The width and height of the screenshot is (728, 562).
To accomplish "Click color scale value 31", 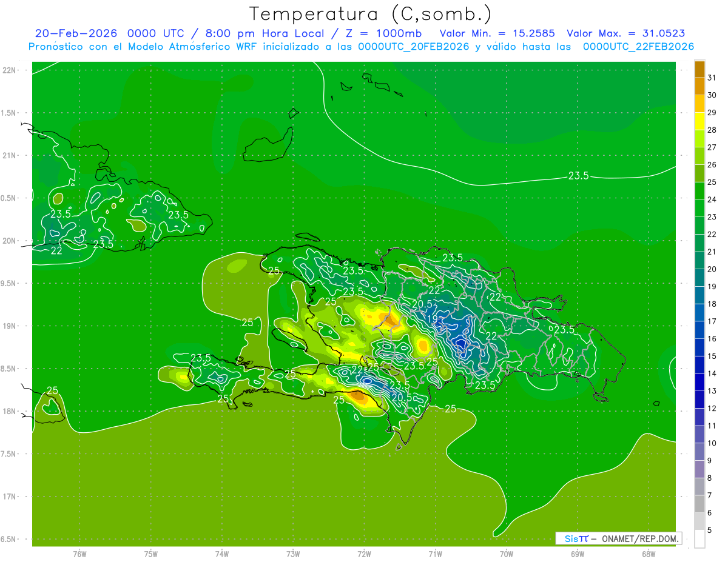I will 712,78.
